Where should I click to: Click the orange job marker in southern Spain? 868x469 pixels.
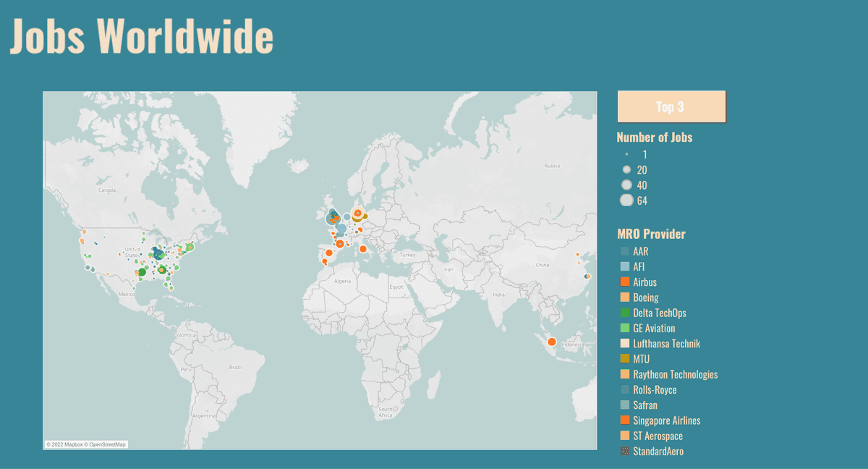(x=324, y=262)
